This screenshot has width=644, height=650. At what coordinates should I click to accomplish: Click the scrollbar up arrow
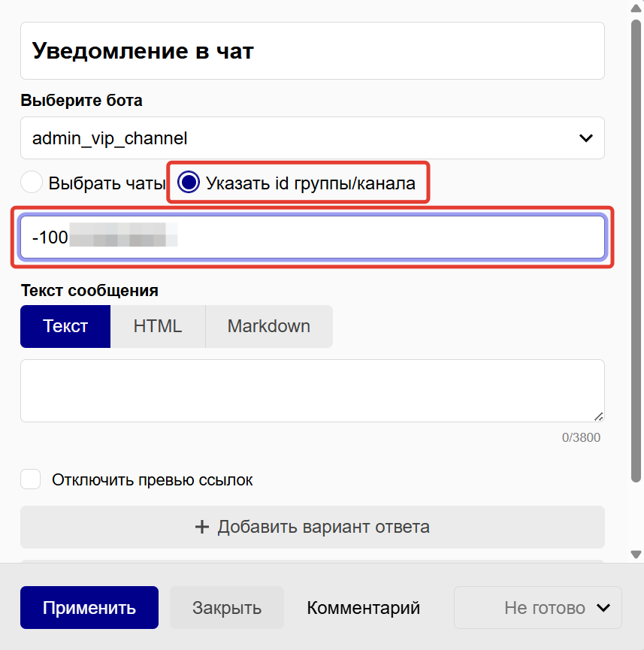tap(635, 8)
